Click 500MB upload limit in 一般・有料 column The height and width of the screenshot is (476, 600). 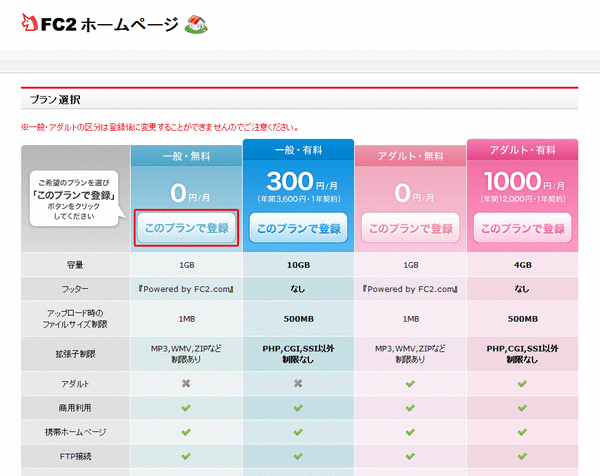pyautogui.click(x=298, y=319)
